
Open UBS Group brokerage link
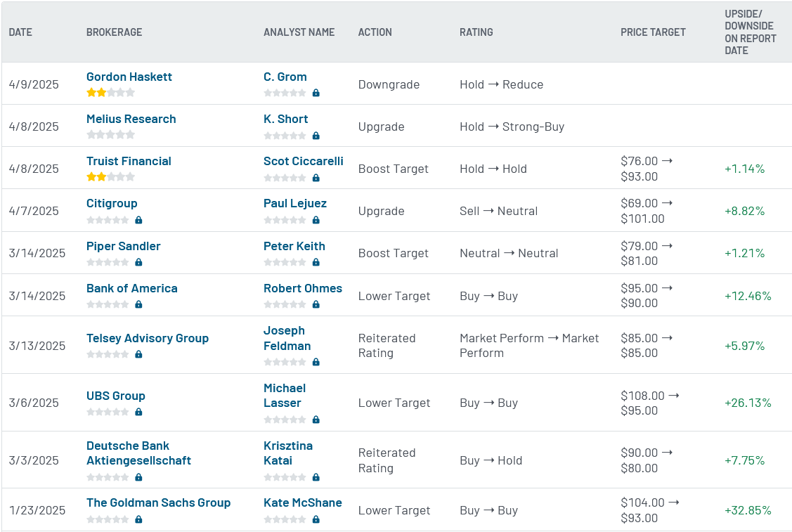[x=116, y=396]
